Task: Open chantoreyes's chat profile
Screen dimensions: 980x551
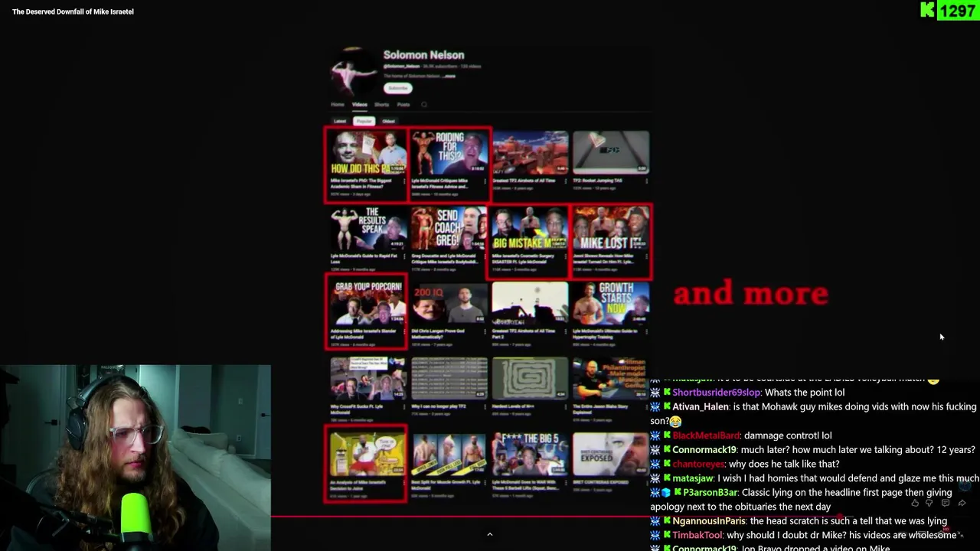Action: [x=698, y=464]
